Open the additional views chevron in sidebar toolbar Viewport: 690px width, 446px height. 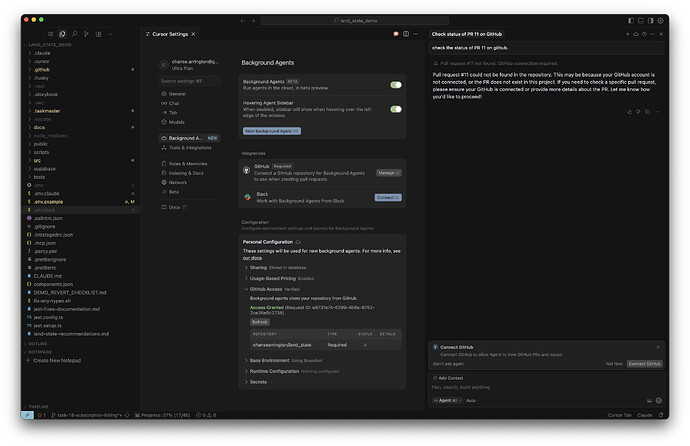pos(110,34)
